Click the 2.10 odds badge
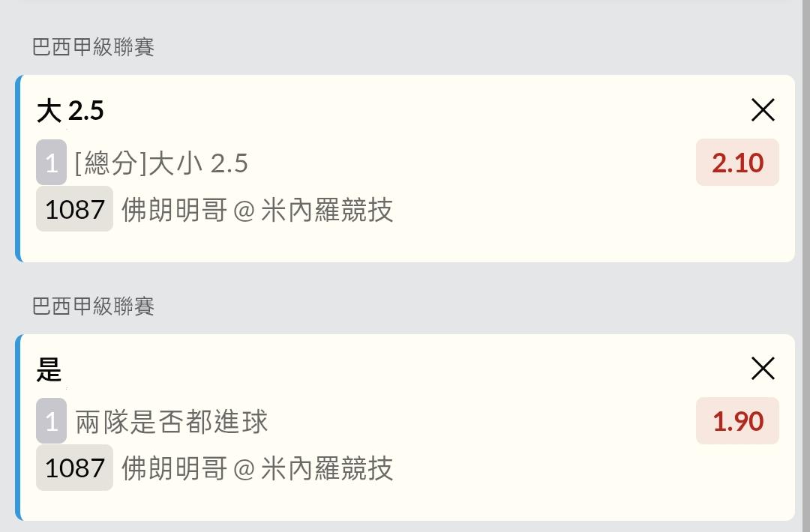The width and height of the screenshot is (810, 532). click(737, 163)
